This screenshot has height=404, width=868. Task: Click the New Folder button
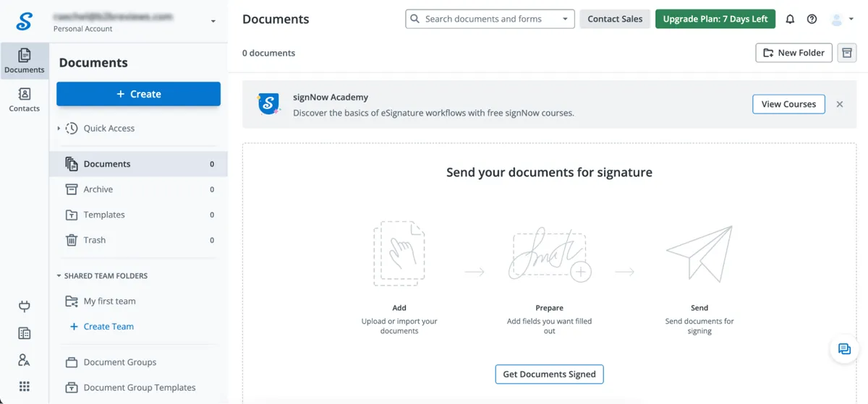click(794, 53)
